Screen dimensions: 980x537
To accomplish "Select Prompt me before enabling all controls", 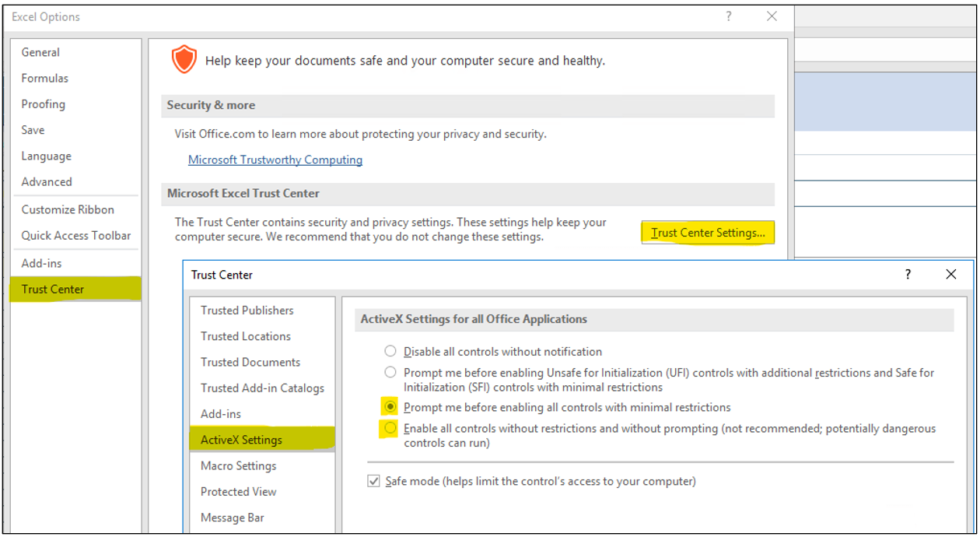I will tap(390, 407).
